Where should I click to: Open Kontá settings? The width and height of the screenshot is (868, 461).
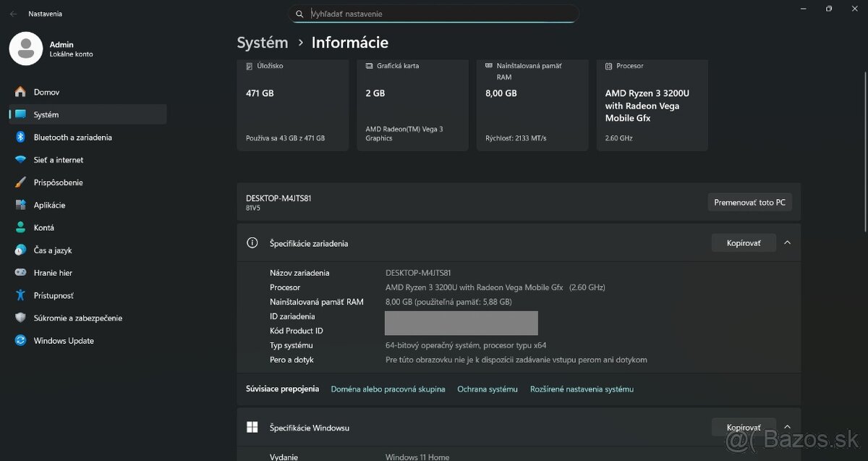click(45, 227)
